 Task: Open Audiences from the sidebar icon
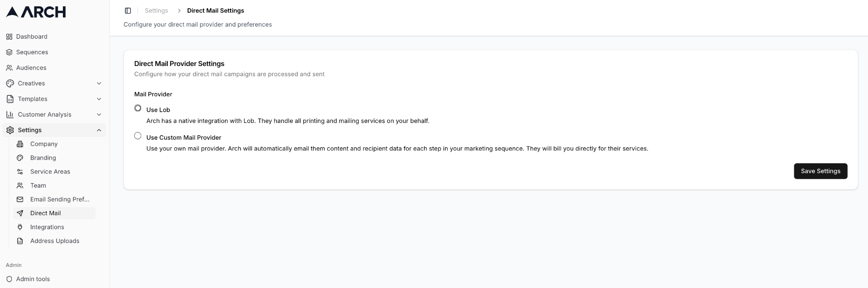9,67
